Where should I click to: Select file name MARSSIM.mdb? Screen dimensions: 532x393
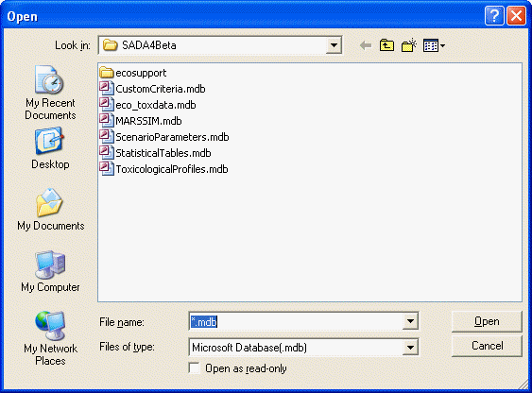[x=148, y=121]
